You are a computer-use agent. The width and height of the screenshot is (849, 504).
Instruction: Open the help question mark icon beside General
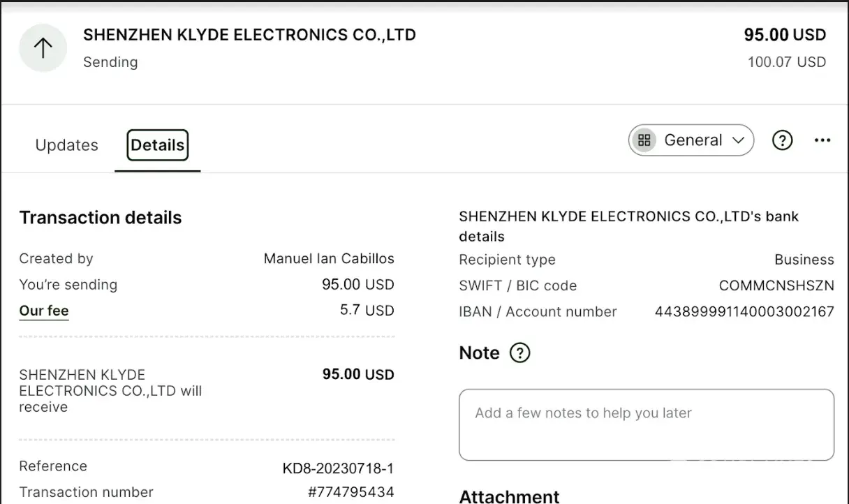782,140
